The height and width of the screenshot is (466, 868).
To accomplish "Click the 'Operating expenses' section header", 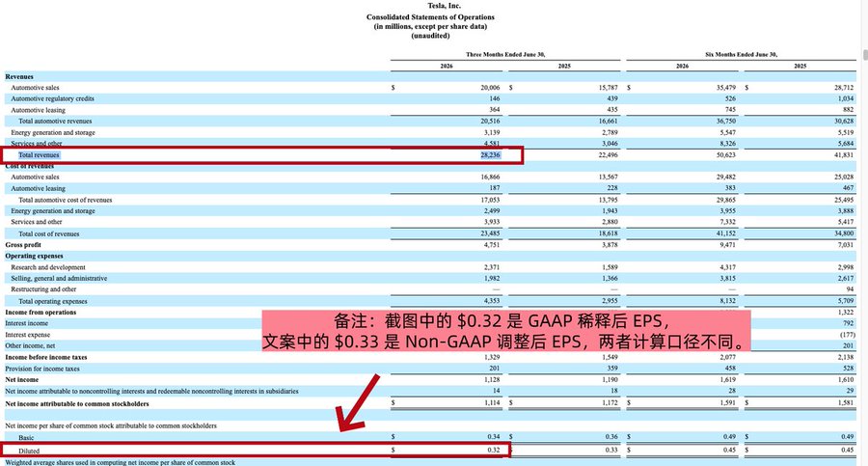I will coord(35,256).
